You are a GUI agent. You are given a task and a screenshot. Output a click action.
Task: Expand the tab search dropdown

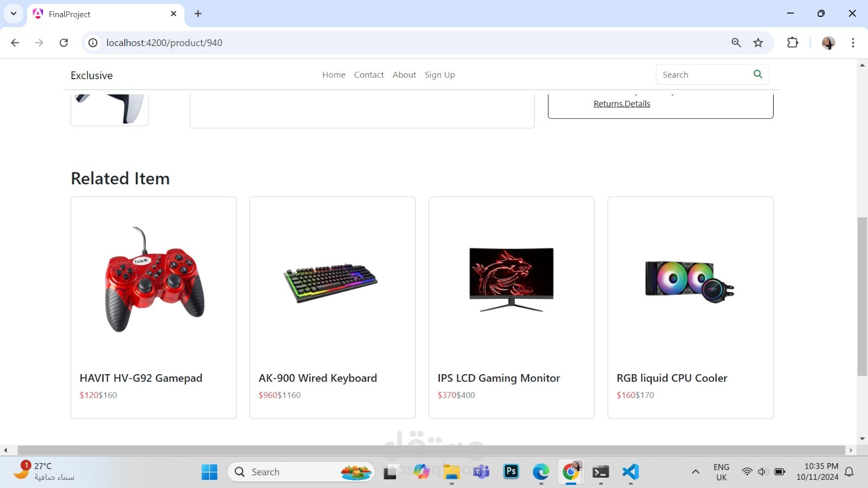pyautogui.click(x=14, y=14)
